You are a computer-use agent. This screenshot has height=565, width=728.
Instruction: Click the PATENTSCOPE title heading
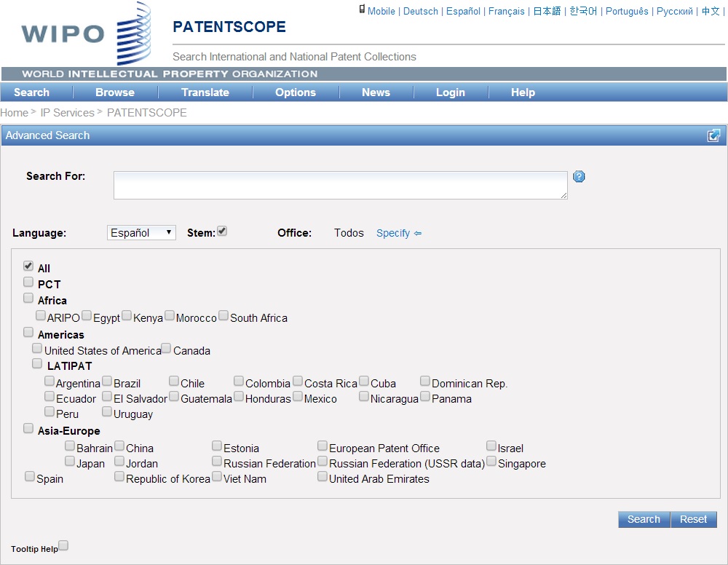[229, 27]
